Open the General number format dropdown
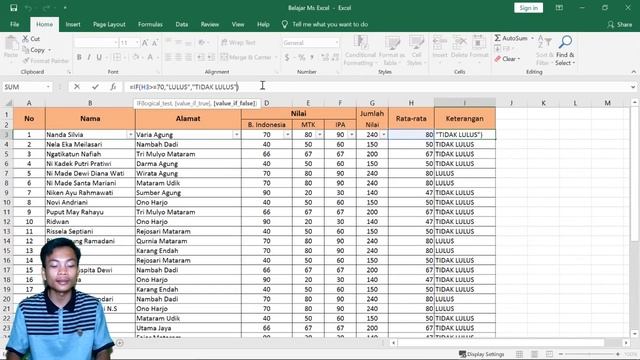 (x=337, y=43)
